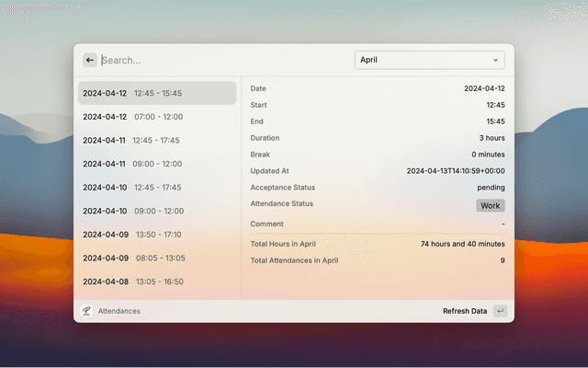The height and width of the screenshot is (368, 588).
Task: Choose the 2024-04-11 12:45 - 17:45 entry
Action: pos(156,141)
